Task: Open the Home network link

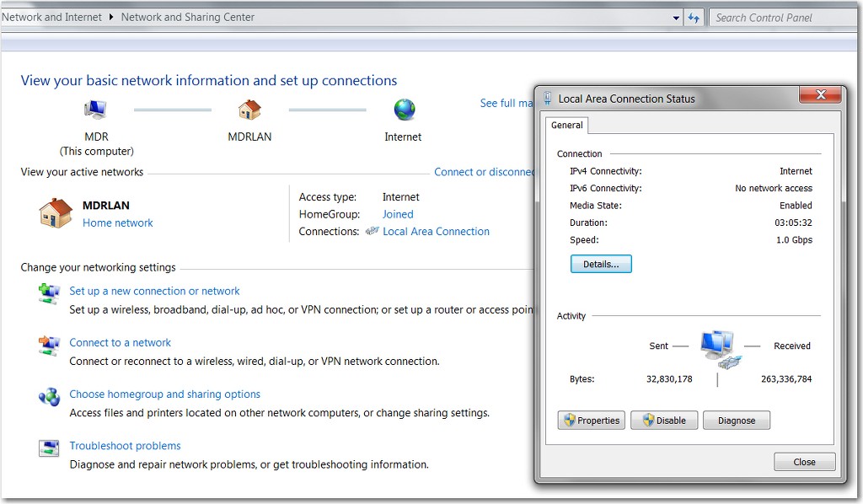Action: point(118,223)
